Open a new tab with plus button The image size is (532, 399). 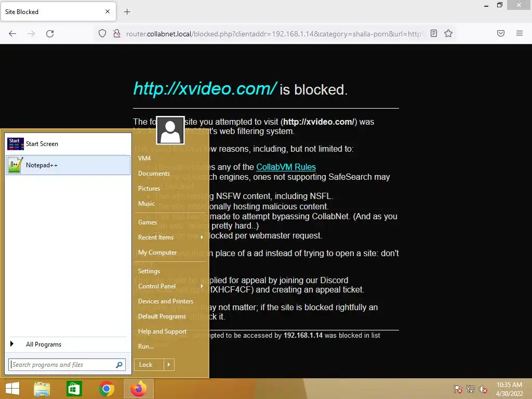(127, 12)
